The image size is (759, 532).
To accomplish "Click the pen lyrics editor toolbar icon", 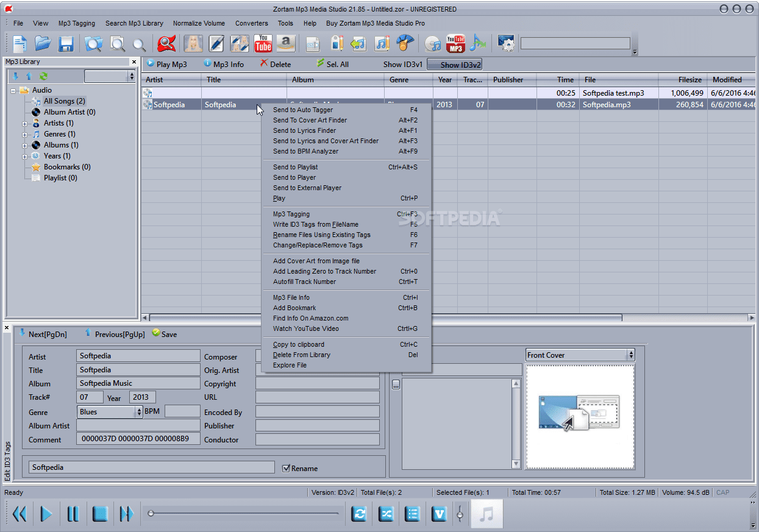I will click(x=216, y=43).
